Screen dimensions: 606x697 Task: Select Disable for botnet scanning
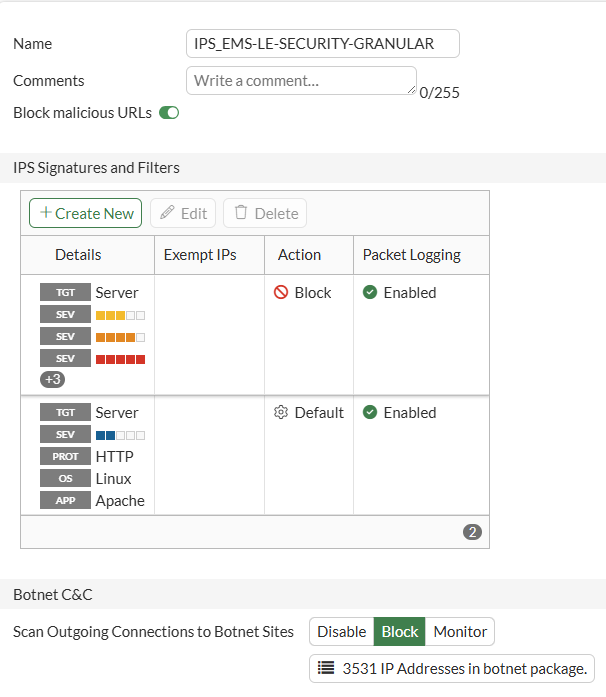pyautogui.click(x=341, y=632)
